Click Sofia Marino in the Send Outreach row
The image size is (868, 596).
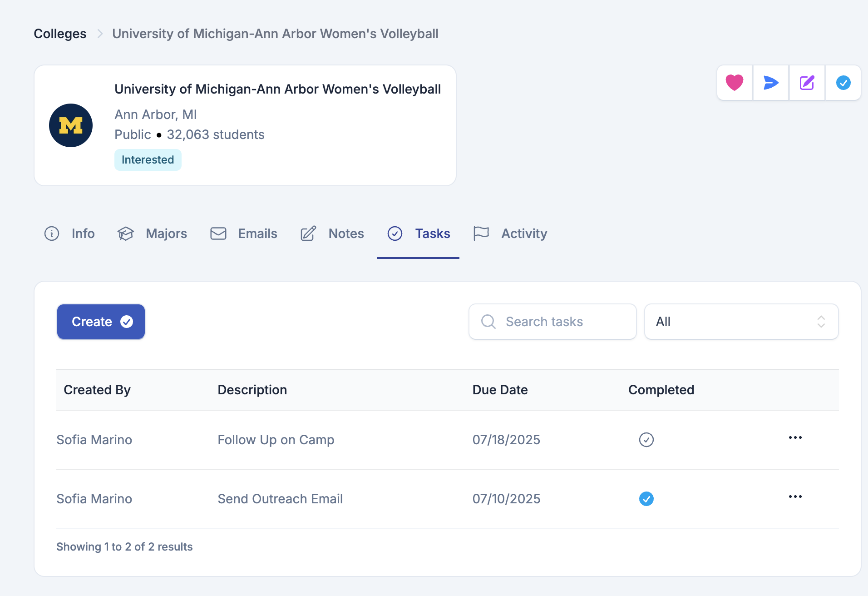[94, 499]
